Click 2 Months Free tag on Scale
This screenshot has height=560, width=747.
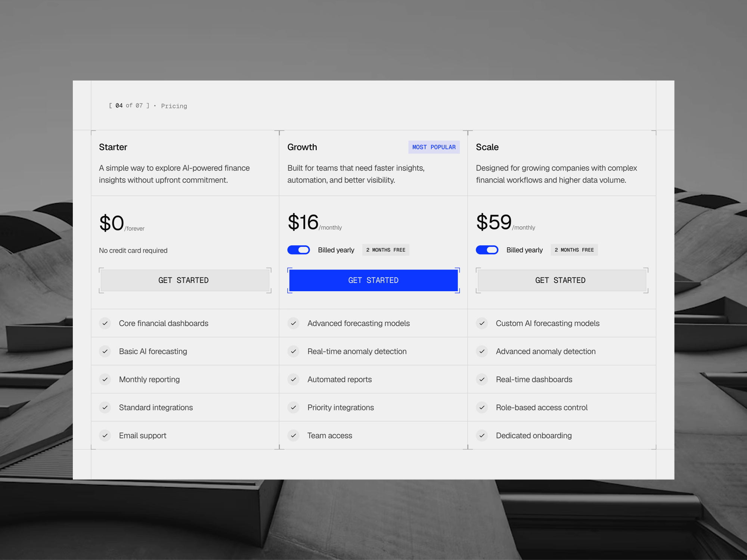pos(574,250)
